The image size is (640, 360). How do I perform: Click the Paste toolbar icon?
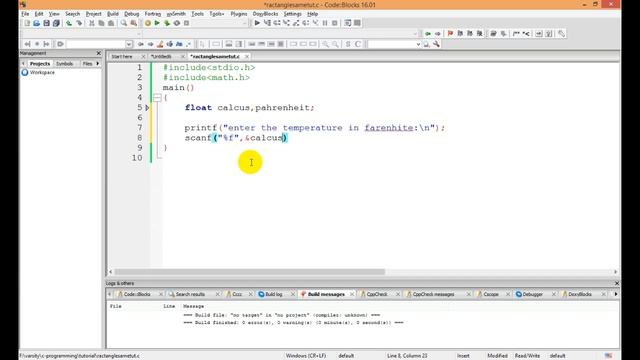[x=111, y=23]
